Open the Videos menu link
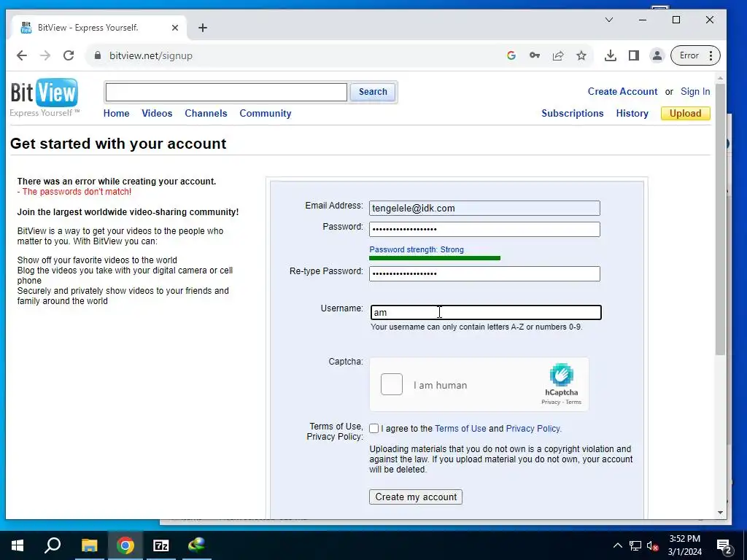 [x=157, y=113]
